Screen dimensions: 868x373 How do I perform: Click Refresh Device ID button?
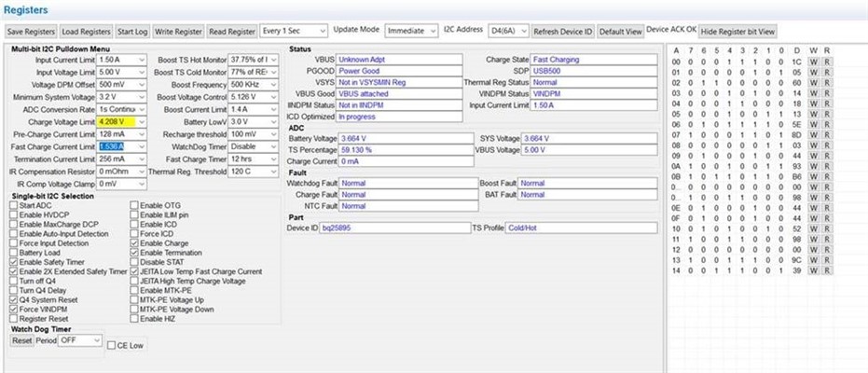coord(563,32)
